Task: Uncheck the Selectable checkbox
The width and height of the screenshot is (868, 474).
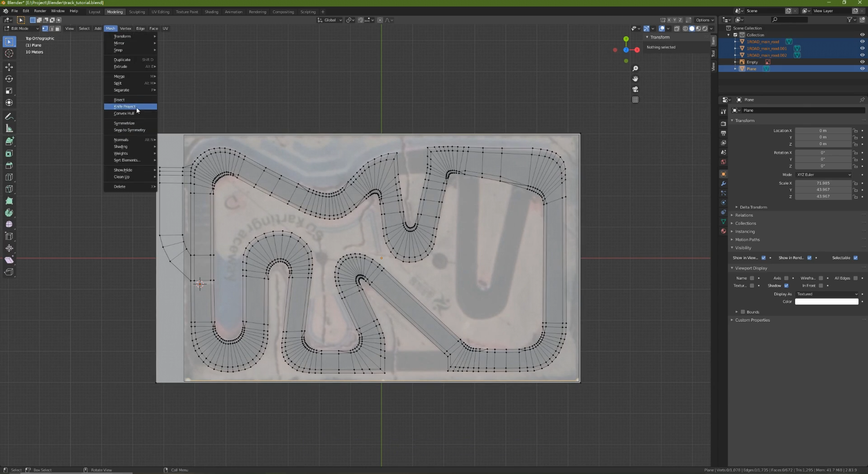Action: tap(855, 258)
